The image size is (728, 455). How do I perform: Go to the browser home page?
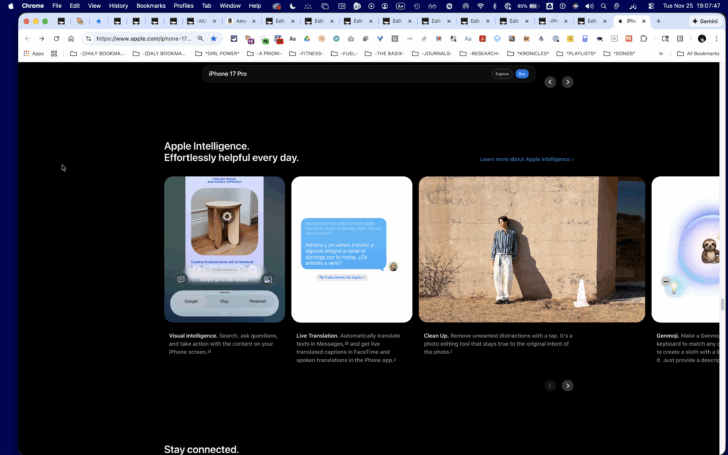(x=71, y=39)
